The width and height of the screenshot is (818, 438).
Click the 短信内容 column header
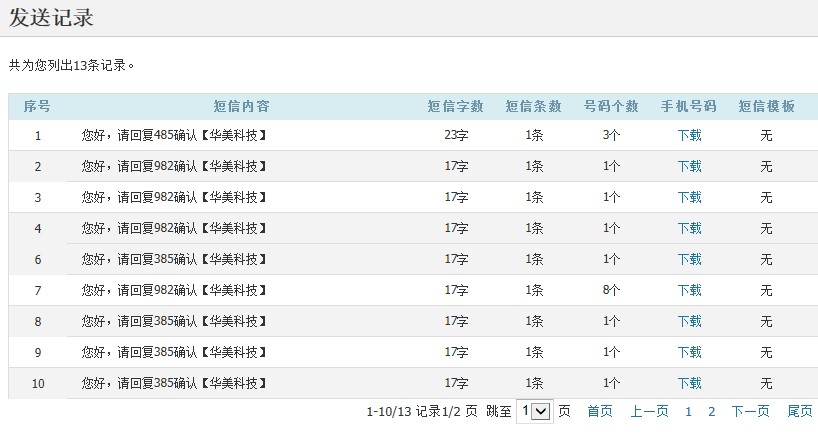tap(241, 106)
